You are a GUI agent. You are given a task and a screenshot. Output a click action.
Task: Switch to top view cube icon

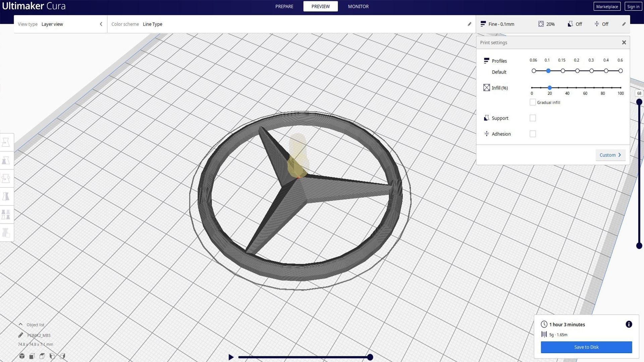pos(42,356)
